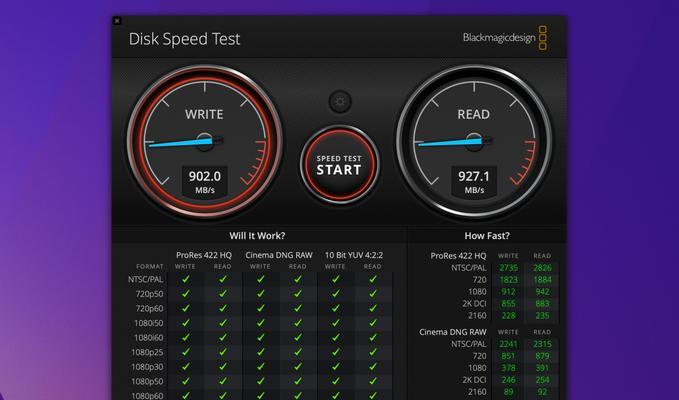
Task: Close the Disk Speed Test window
Action: [117, 21]
